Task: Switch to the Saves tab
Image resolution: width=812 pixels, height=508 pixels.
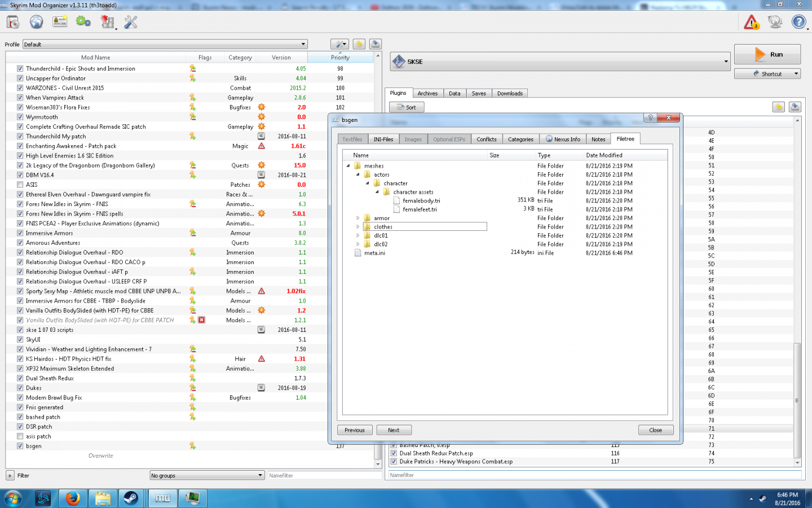Action: [479, 93]
